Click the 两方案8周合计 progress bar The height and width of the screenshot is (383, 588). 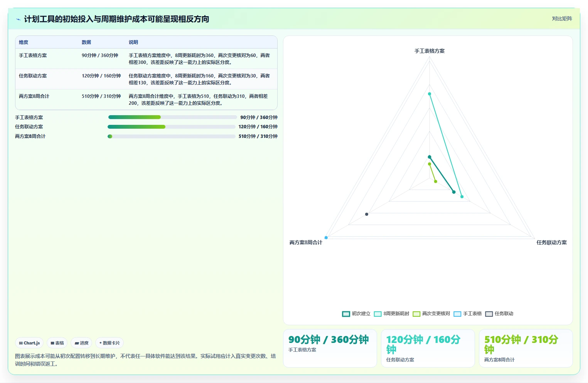point(172,136)
